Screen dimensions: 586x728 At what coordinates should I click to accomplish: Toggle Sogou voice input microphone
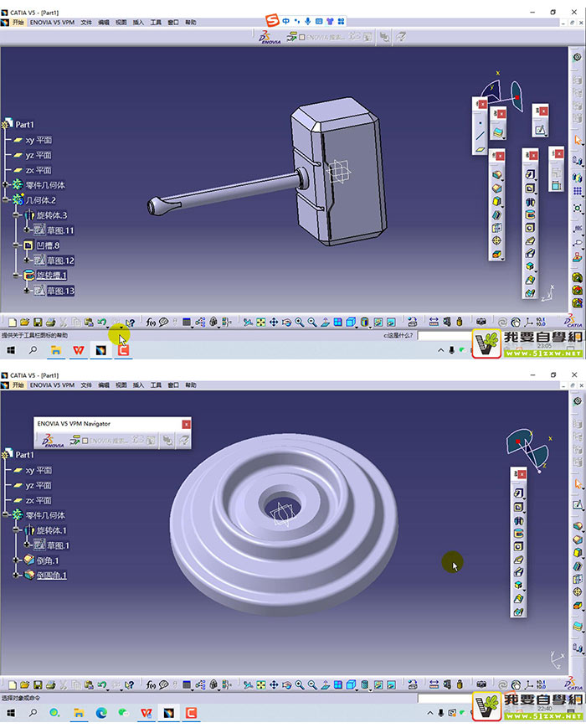coord(307,21)
